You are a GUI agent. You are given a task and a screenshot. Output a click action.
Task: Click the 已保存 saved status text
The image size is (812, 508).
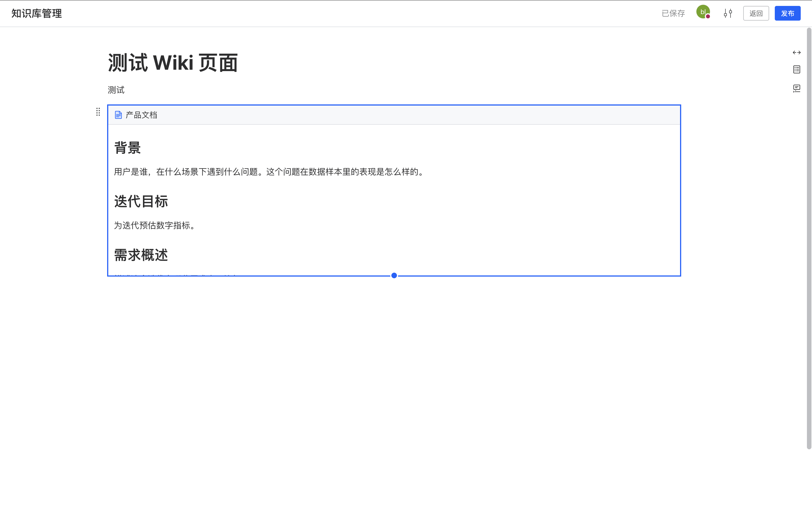pyautogui.click(x=673, y=14)
